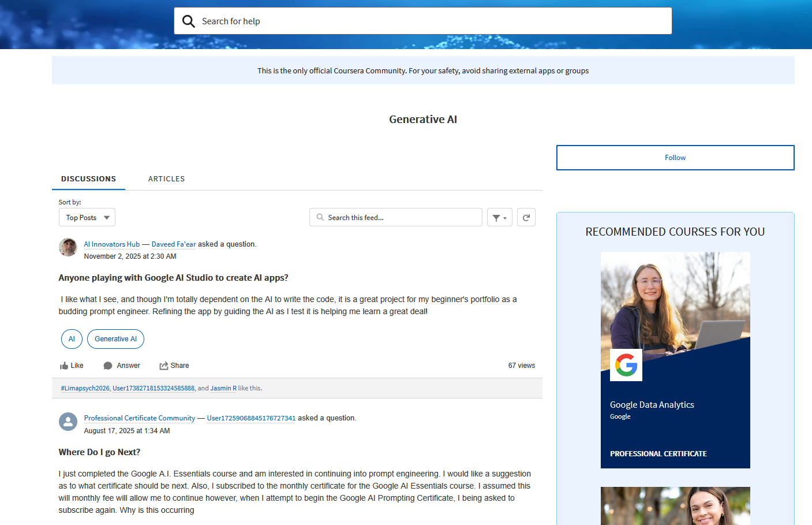
Task: Switch to the Discussions tab
Action: [89, 179]
